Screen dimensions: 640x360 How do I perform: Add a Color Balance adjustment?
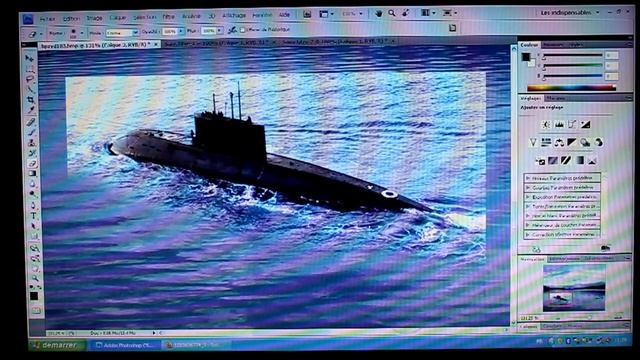coord(559,142)
